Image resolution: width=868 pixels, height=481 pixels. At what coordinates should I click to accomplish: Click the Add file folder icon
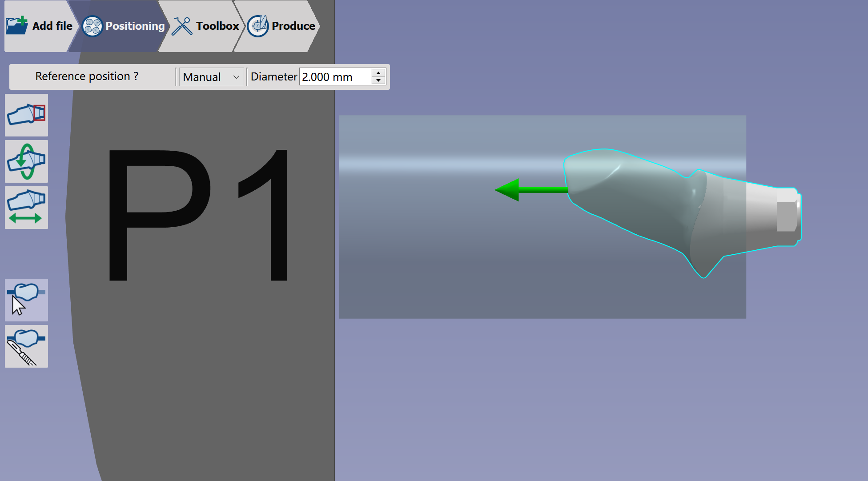17,26
